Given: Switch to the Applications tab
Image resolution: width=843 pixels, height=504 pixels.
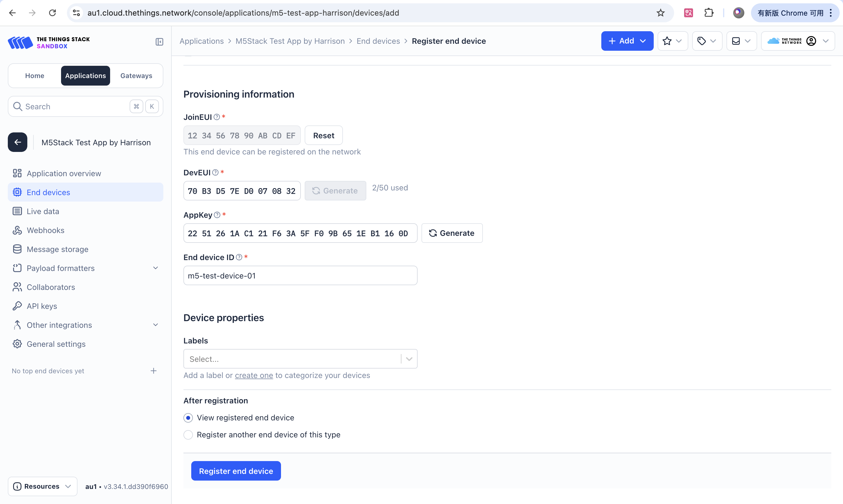Looking at the screenshot, I should click(85, 75).
